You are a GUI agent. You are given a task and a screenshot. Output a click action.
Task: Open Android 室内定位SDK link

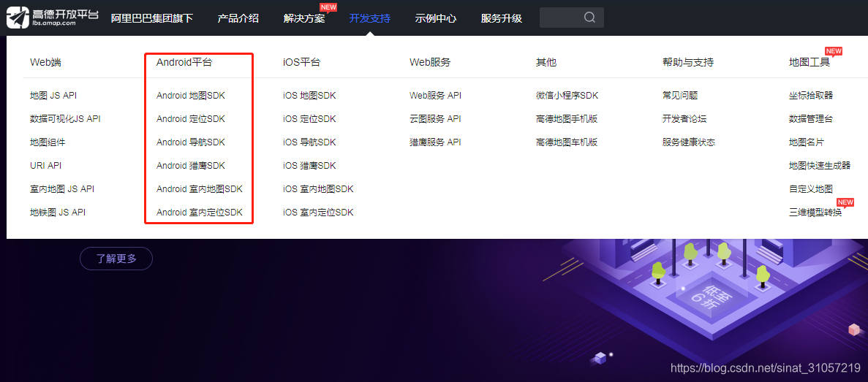[200, 212]
